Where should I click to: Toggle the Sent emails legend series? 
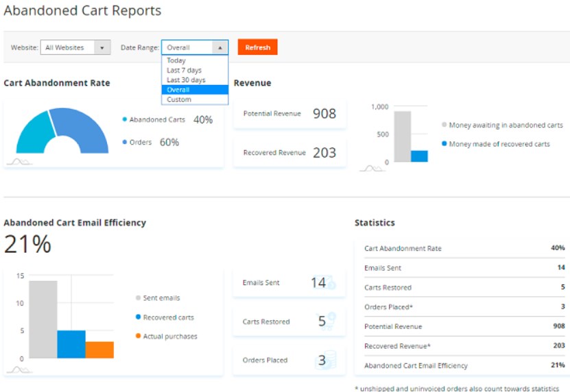(x=138, y=298)
